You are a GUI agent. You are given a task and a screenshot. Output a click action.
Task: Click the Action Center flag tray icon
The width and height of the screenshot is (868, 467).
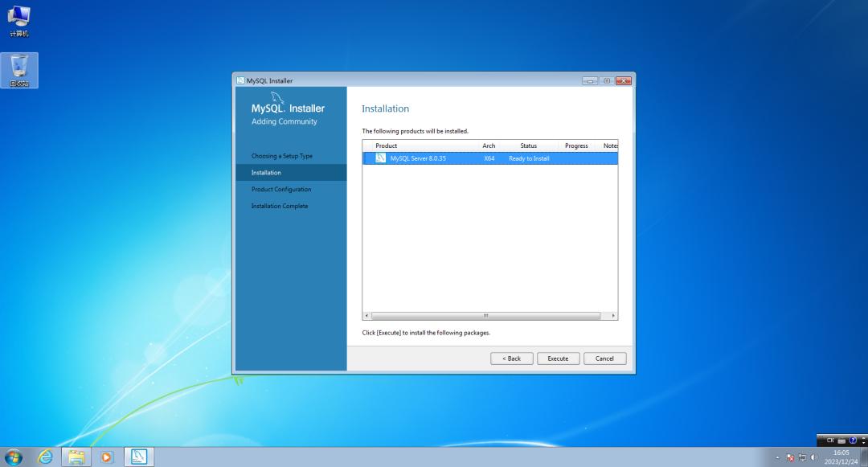pos(790,457)
